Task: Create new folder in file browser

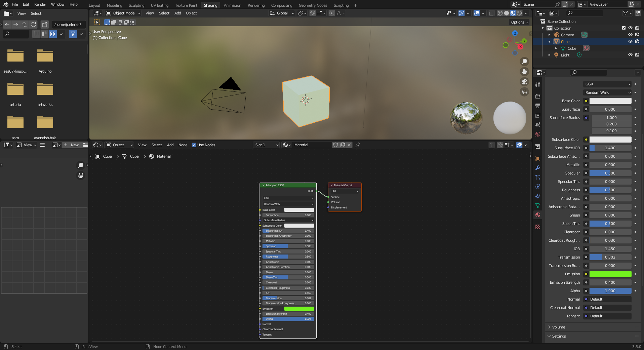Action: tap(45, 25)
